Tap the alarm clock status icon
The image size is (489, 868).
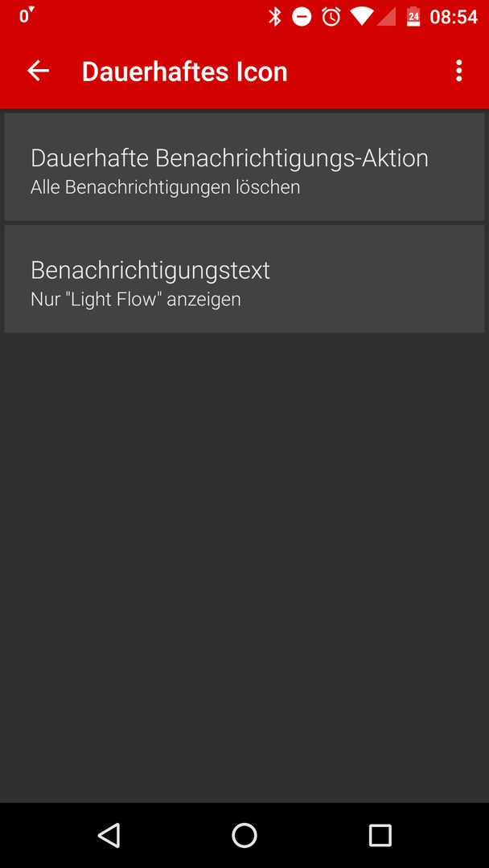331,17
